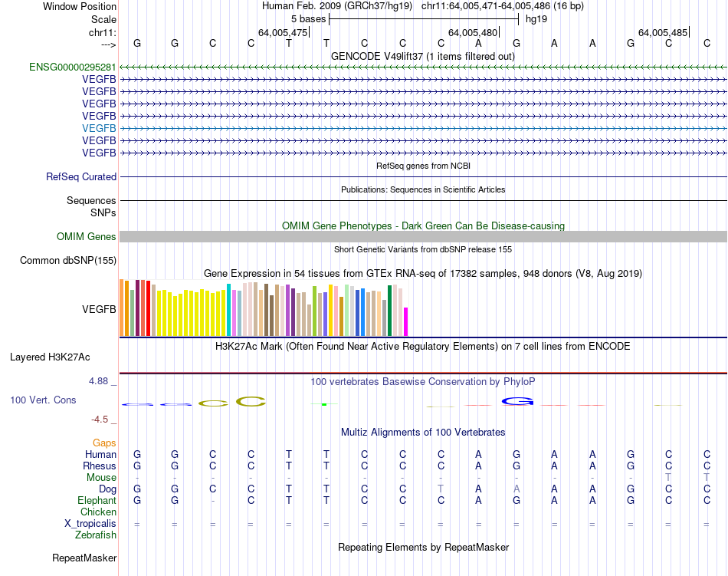Viewport: 728px width, 576px height.
Task: Click the X_tropicalis species label
Action: pyautogui.click(x=90, y=524)
